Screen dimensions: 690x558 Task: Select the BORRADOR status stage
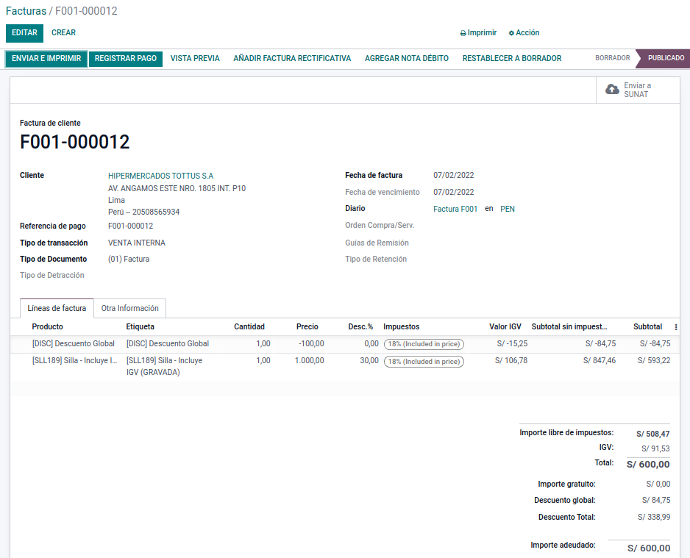[612, 59]
